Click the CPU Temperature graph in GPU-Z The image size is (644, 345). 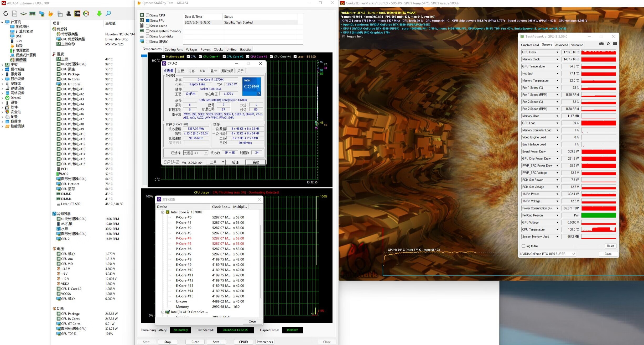pyautogui.click(x=599, y=229)
